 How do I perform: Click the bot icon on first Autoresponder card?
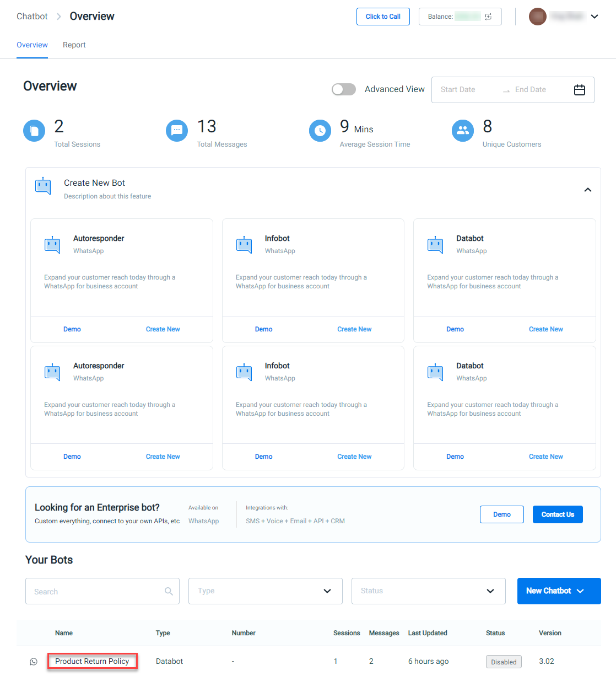pyautogui.click(x=52, y=244)
